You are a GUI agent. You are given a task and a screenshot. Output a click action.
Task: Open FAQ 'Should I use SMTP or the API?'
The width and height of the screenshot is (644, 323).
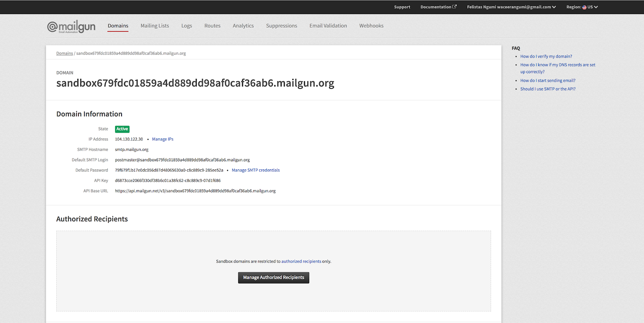548,89
